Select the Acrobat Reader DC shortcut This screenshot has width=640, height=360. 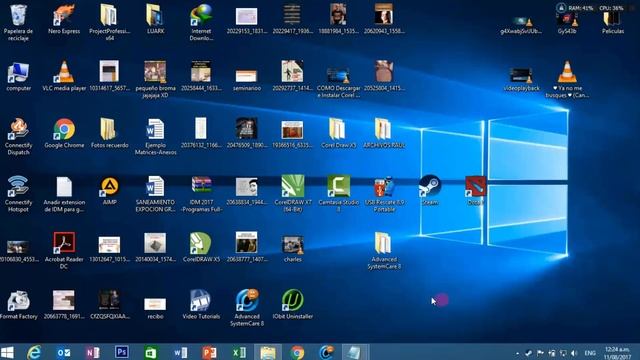64,243
